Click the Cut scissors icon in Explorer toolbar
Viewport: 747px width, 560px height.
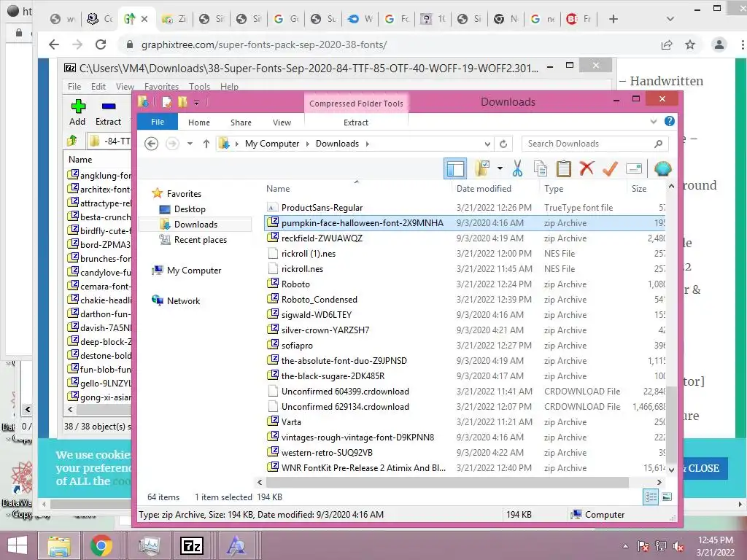pos(517,168)
